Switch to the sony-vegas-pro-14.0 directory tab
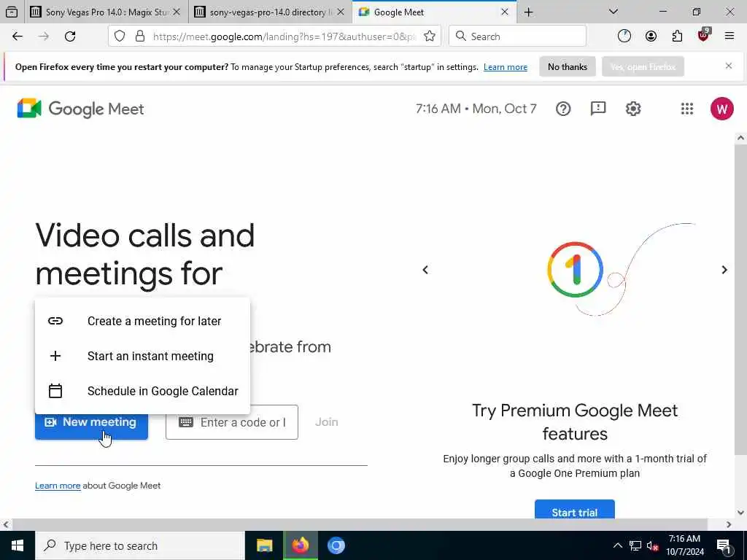Screen dimensions: 747x560 270,12
